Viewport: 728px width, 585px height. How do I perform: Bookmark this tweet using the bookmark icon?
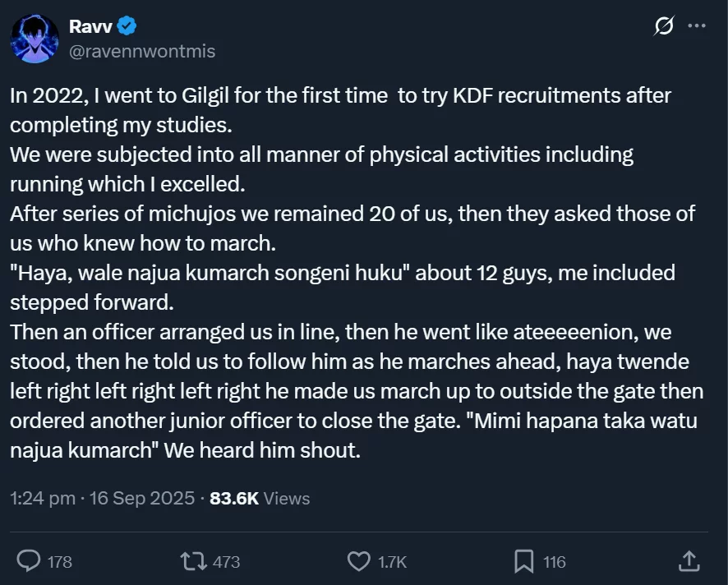point(524,561)
